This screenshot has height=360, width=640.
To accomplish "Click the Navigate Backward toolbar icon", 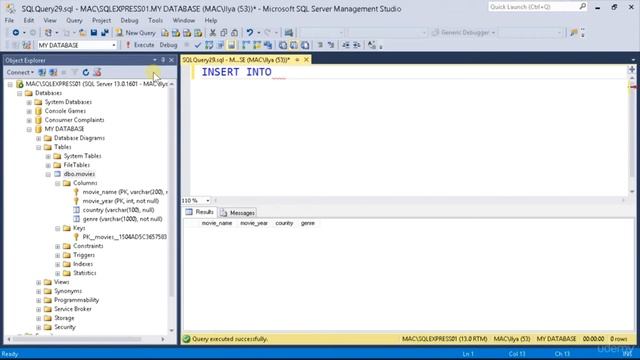I will [x=16, y=33].
